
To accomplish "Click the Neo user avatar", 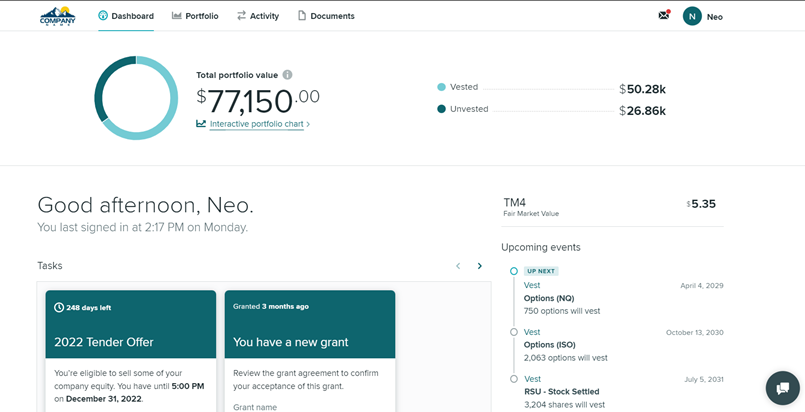I will [x=692, y=16].
